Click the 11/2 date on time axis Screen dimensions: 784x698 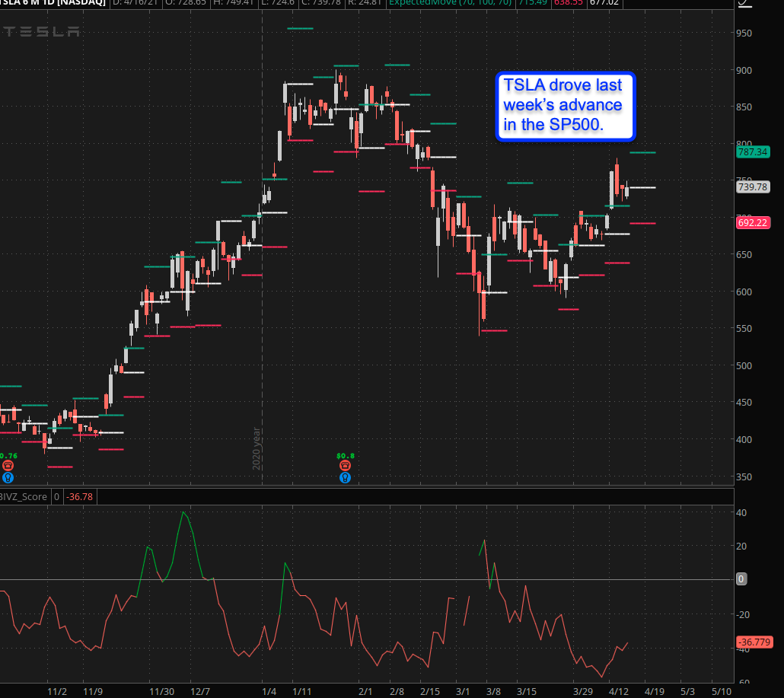(x=56, y=691)
